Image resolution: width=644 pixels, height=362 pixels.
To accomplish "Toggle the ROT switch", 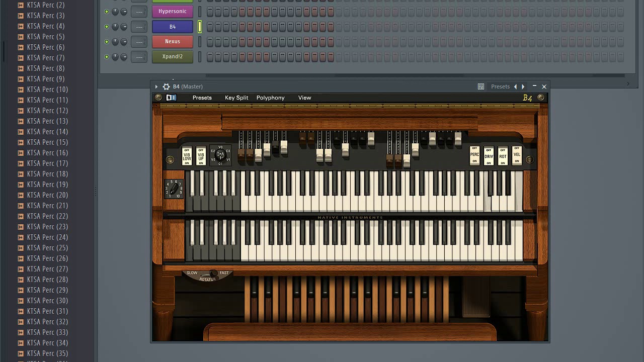I will [x=503, y=156].
